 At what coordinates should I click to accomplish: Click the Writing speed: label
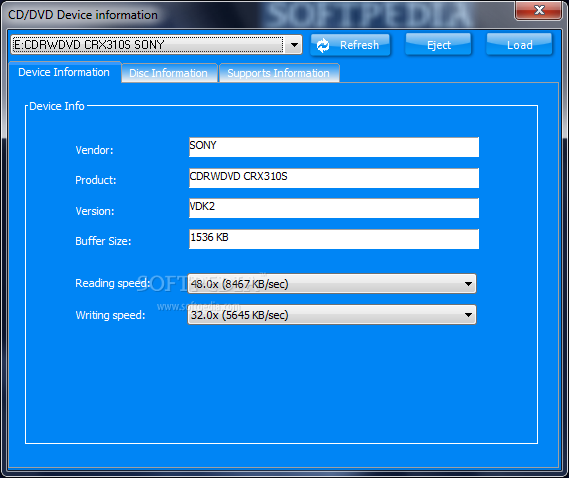110,315
